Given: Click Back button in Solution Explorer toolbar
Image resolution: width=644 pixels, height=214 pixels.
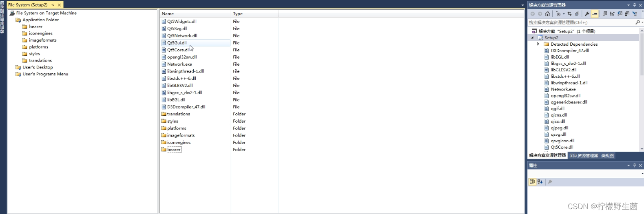Looking at the screenshot, I should pyautogui.click(x=533, y=14).
